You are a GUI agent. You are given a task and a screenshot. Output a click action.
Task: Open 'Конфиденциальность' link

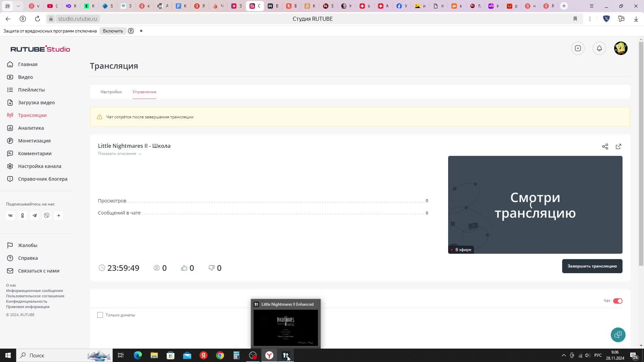(x=26, y=301)
